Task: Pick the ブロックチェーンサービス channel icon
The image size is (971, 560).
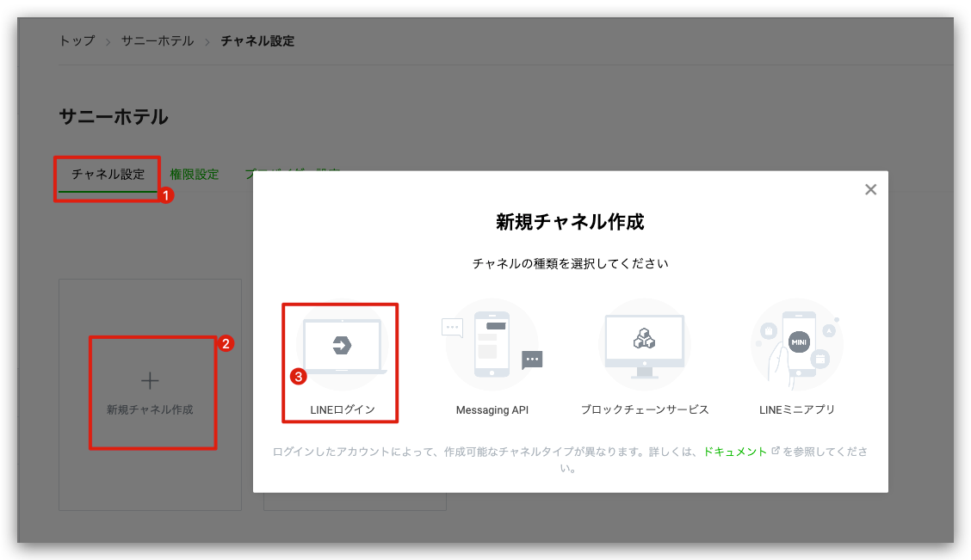Action: pos(644,345)
